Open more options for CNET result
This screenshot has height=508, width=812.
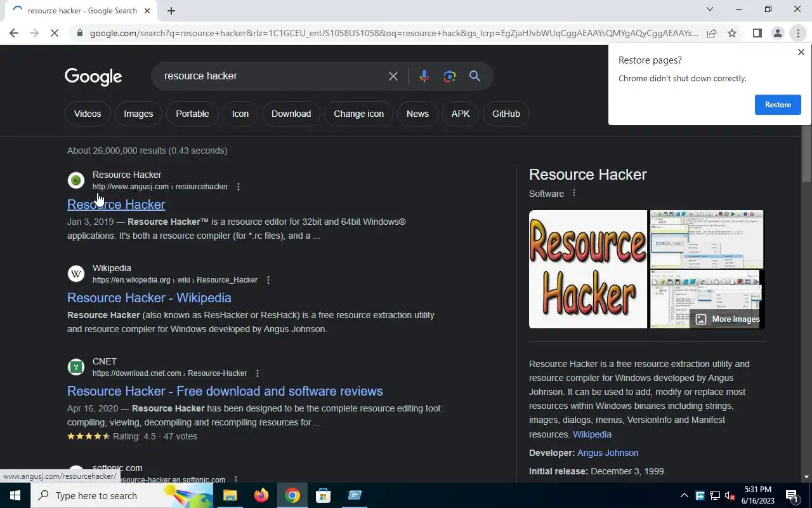coord(258,373)
